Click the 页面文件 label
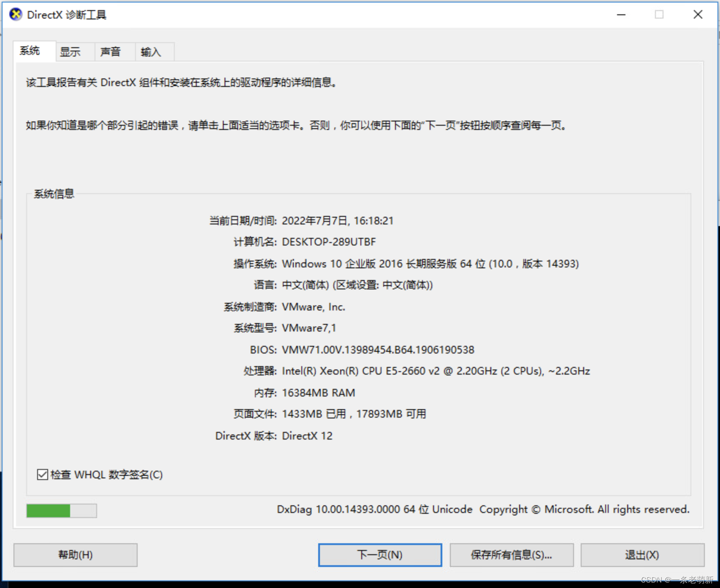 tap(255, 414)
